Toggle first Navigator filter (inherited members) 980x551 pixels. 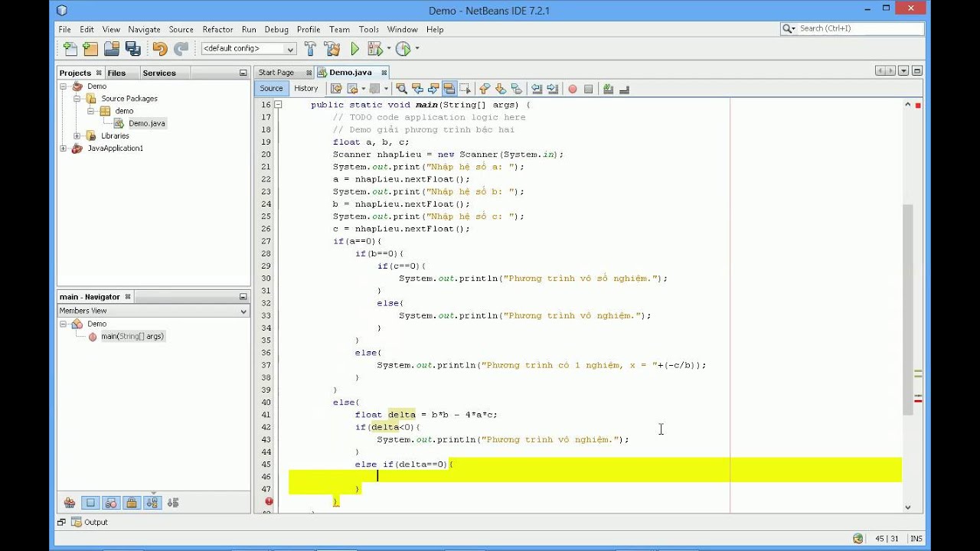click(x=70, y=503)
